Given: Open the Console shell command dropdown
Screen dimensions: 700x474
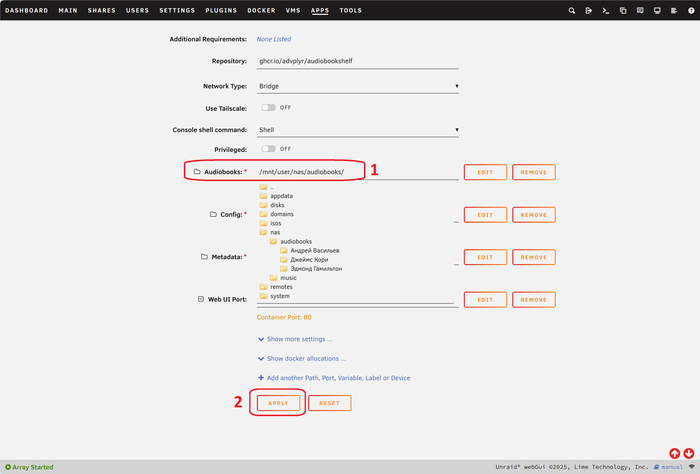Looking at the screenshot, I should [x=357, y=129].
